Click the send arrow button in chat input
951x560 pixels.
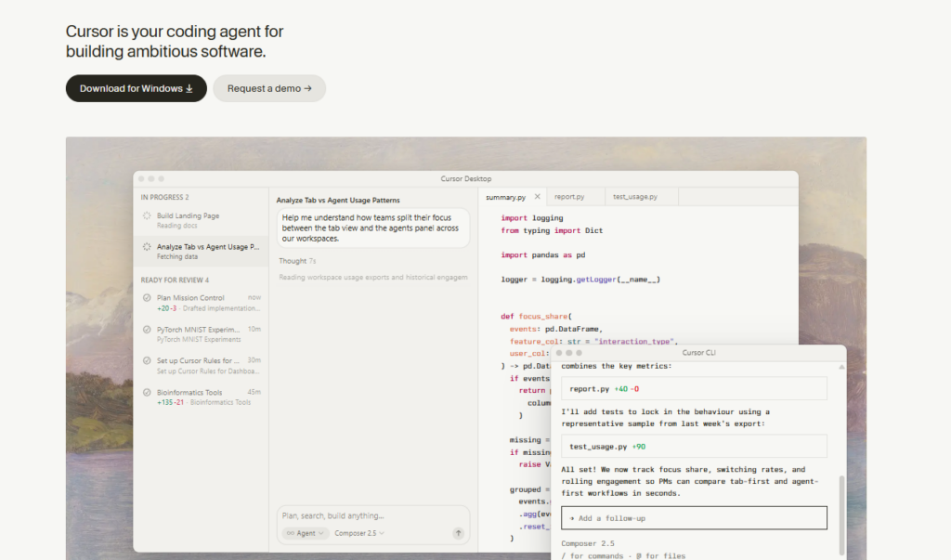(x=459, y=533)
